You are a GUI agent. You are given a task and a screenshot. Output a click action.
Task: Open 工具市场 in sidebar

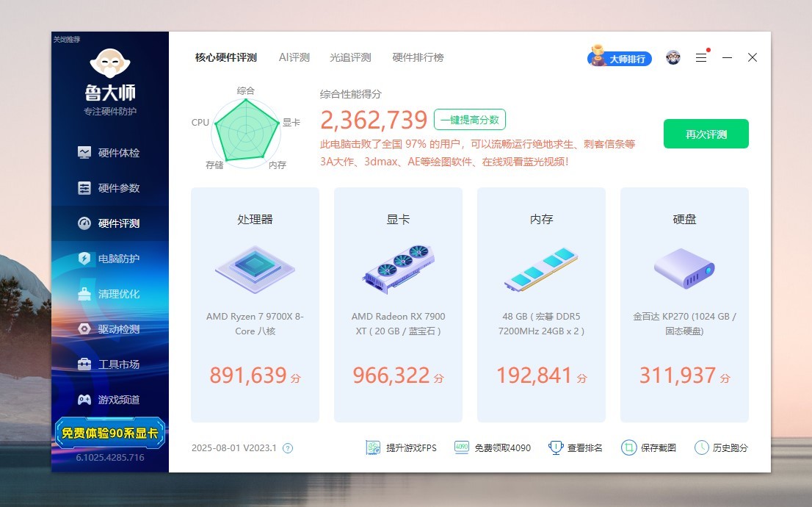click(x=110, y=364)
